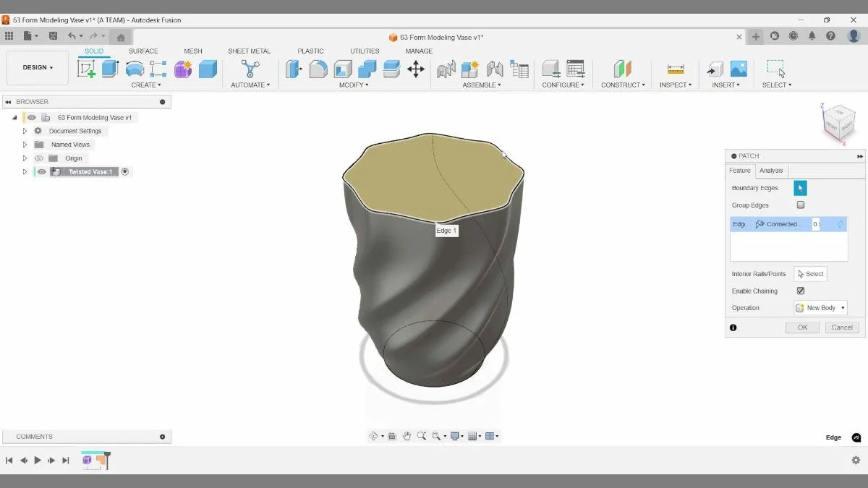The image size is (868, 488).
Task: Activate the Move/Copy tool
Action: pyautogui.click(x=416, y=69)
